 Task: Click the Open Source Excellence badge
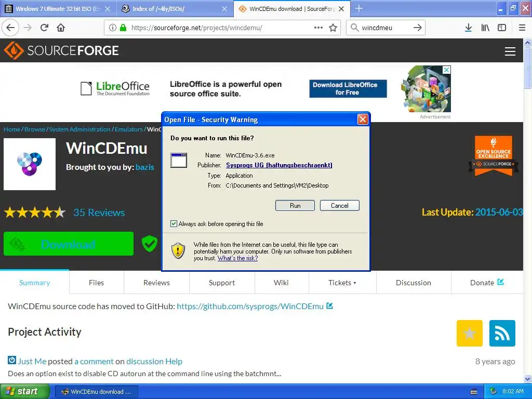pyautogui.click(x=494, y=156)
